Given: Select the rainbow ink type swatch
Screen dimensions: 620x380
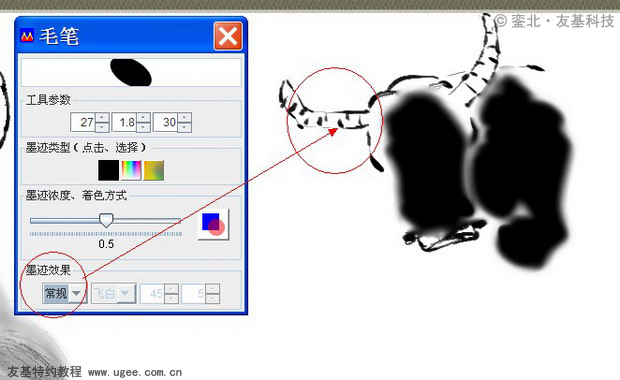Looking at the screenshot, I should coord(131,170).
